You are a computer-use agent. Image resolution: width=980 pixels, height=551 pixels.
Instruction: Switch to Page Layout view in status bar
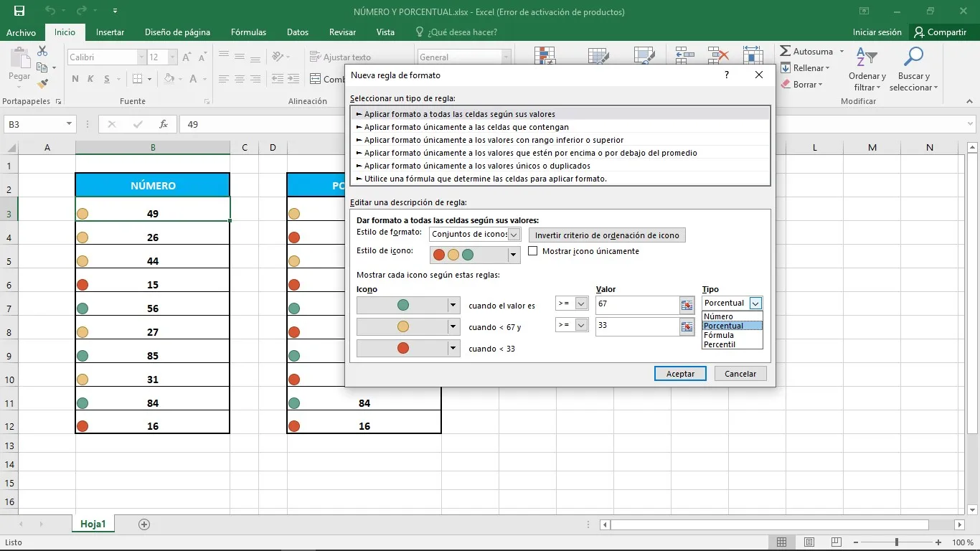tap(809, 542)
